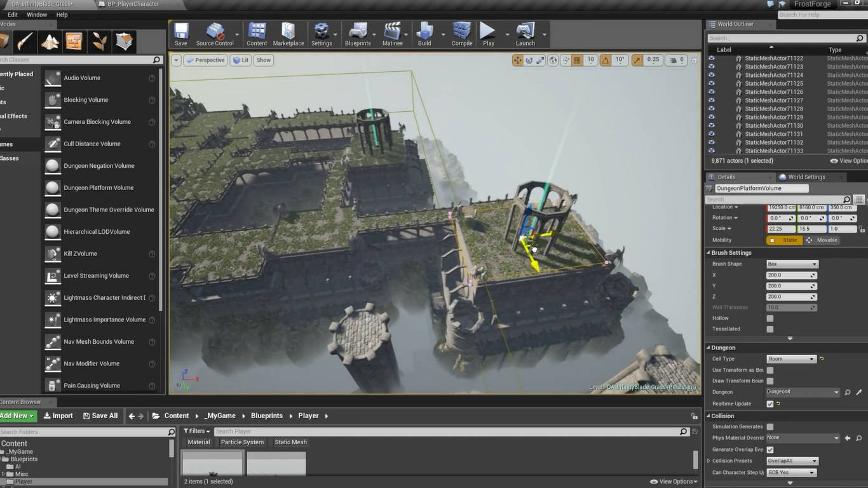
Task: Expand the Collision Presets dropdown
Action: click(792, 461)
